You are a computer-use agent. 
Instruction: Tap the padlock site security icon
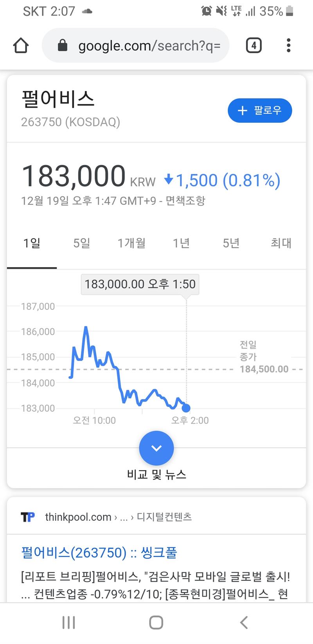click(63, 46)
